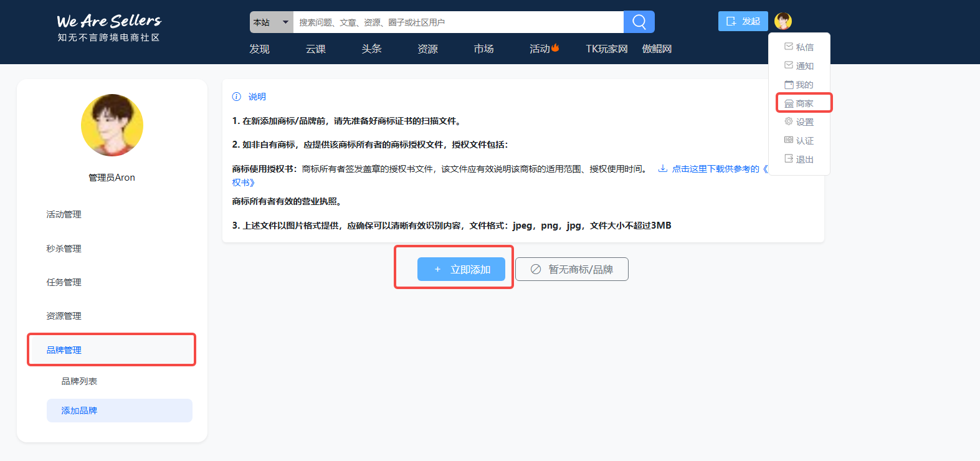The height and width of the screenshot is (461, 980).
Task: Click the We Are Sellers logo
Action: (109, 28)
